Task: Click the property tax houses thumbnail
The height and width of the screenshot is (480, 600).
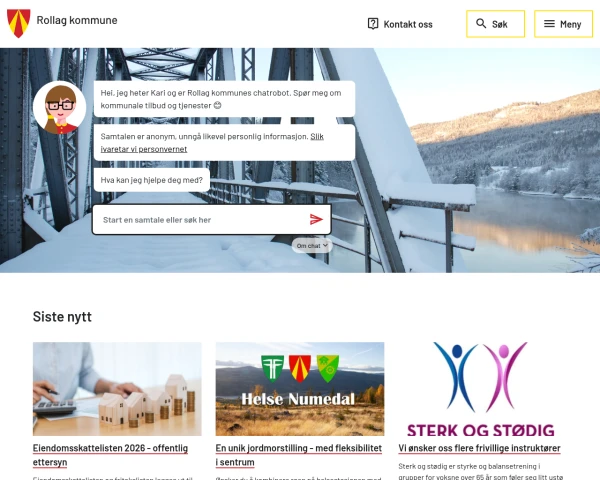Action: (117, 389)
